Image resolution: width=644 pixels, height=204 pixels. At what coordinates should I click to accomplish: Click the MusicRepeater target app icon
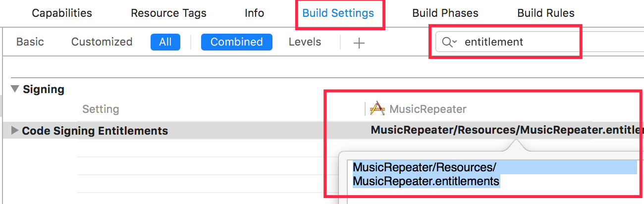tap(377, 108)
